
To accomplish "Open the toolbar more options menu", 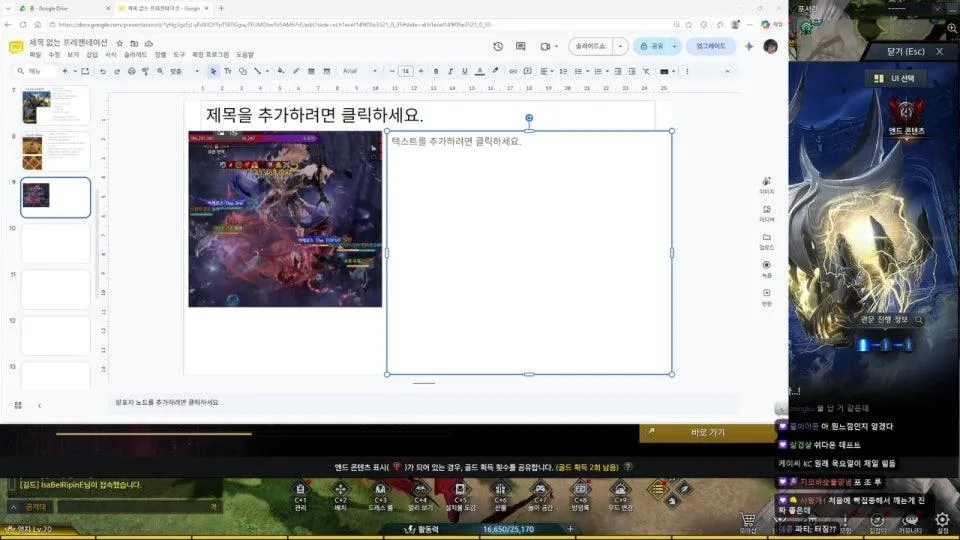I will (687, 72).
